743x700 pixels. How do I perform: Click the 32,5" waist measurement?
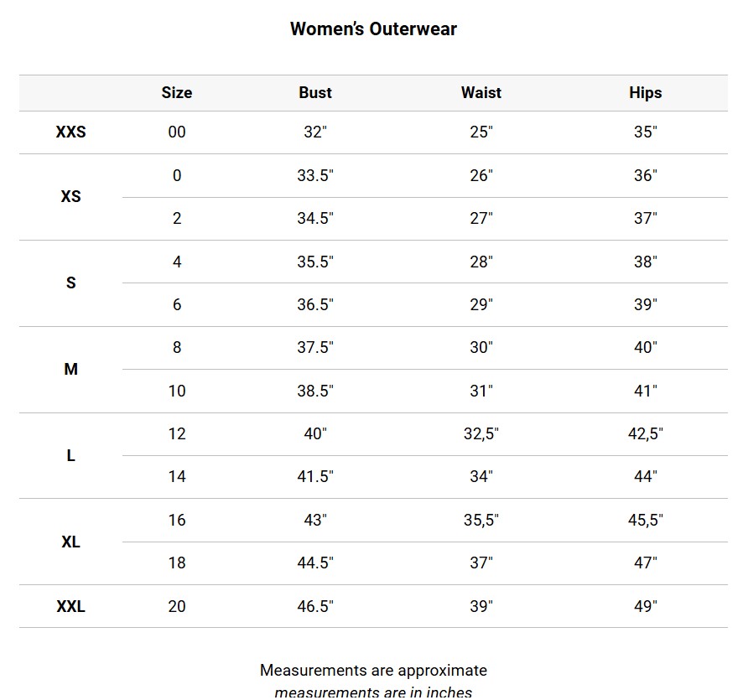(481, 434)
